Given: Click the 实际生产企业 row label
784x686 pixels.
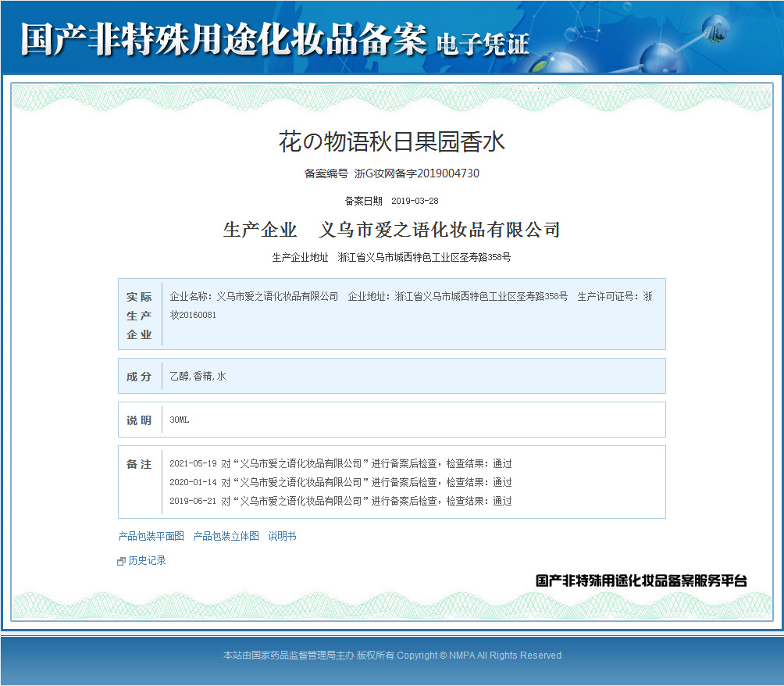Looking at the screenshot, I should tap(139, 315).
